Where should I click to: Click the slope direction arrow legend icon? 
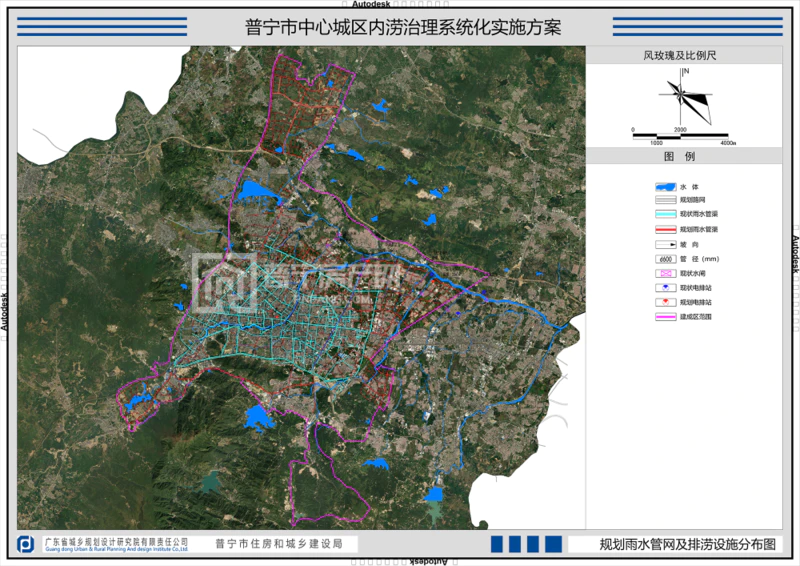pos(665,244)
